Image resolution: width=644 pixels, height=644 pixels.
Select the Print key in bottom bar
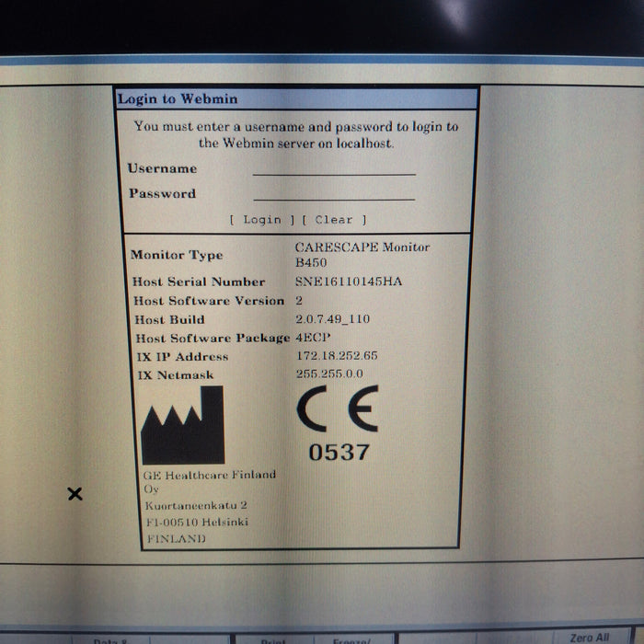(x=273, y=639)
